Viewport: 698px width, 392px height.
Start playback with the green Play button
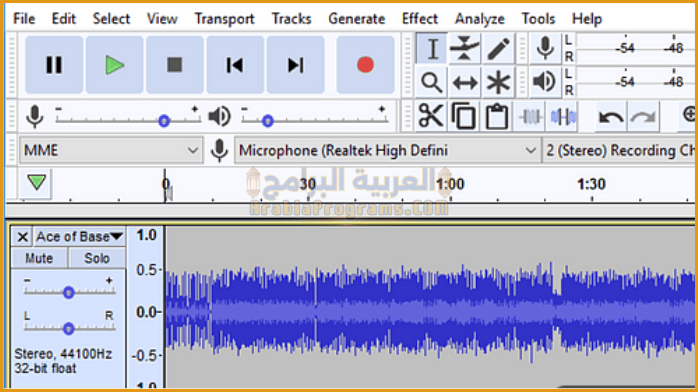[114, 65]
